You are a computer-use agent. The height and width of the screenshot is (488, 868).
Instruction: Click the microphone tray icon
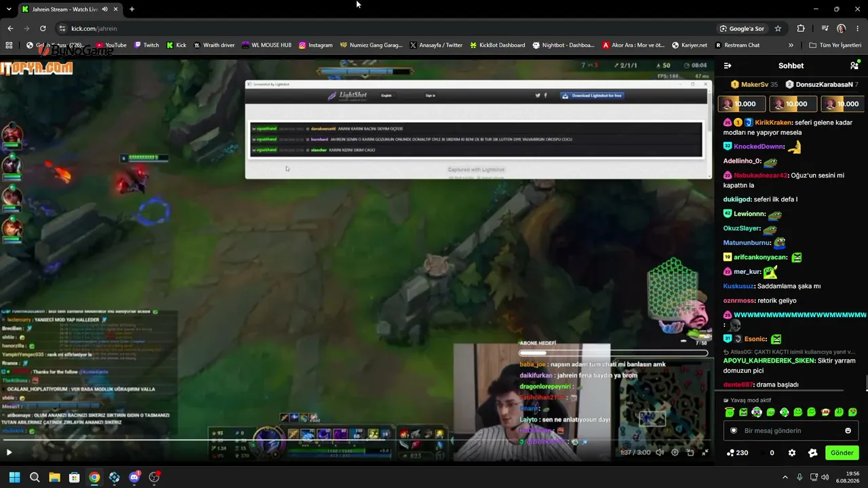click(x=800, y=477)
